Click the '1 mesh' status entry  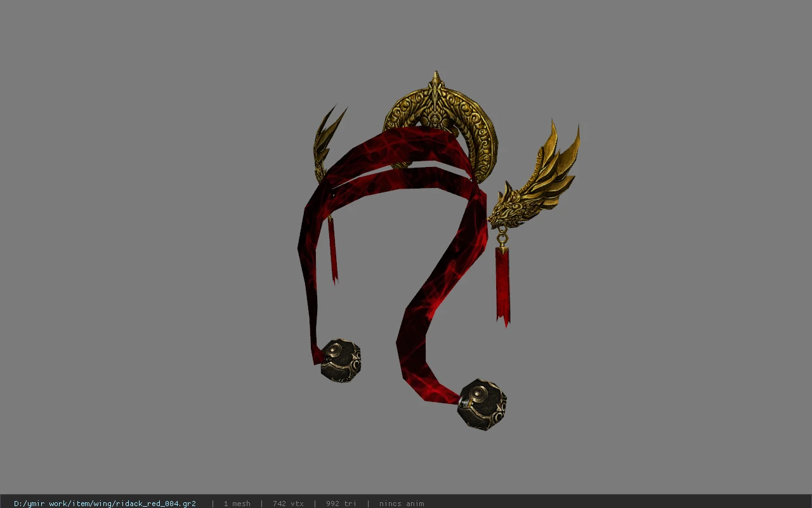[x=237, y=504]
